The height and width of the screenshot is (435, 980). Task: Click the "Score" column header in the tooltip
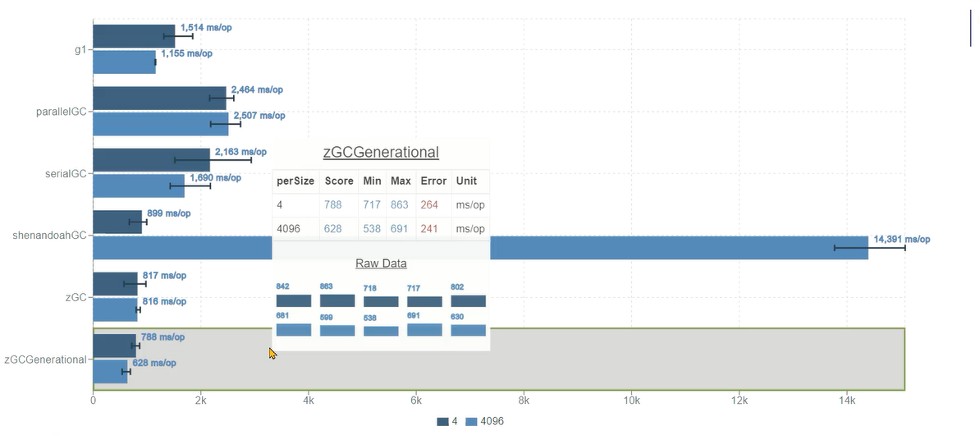pos(338,181)
